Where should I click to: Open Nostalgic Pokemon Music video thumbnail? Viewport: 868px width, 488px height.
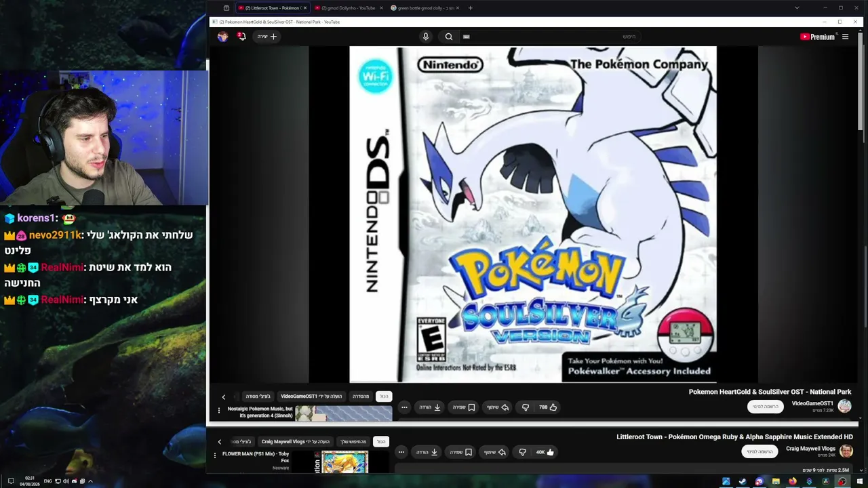tap(344, 413)
